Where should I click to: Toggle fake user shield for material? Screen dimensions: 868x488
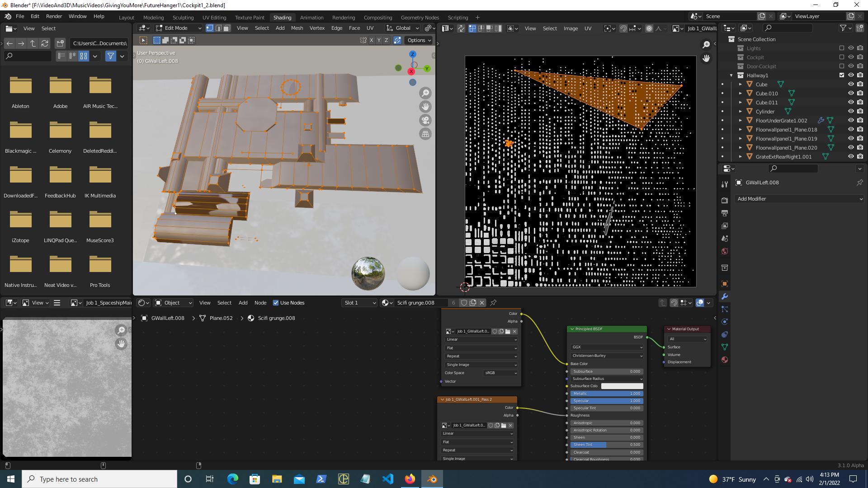coord(464,303)
